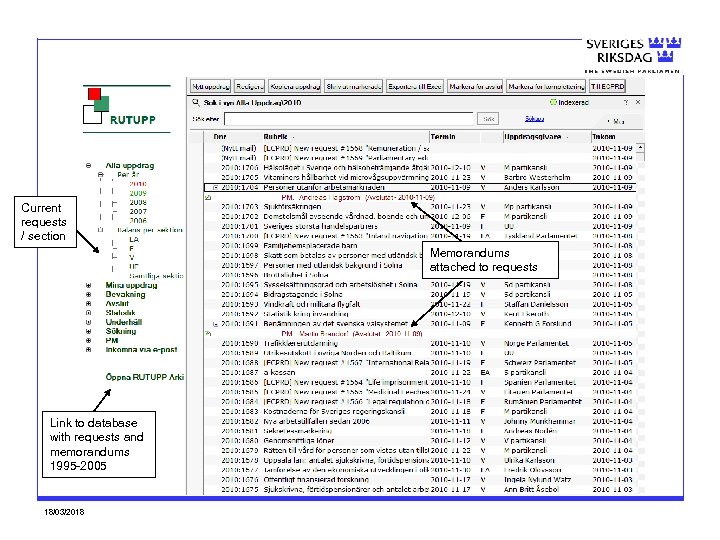
Task: Select Samtliga sektioner in the tree
Action: pos(156,276)
